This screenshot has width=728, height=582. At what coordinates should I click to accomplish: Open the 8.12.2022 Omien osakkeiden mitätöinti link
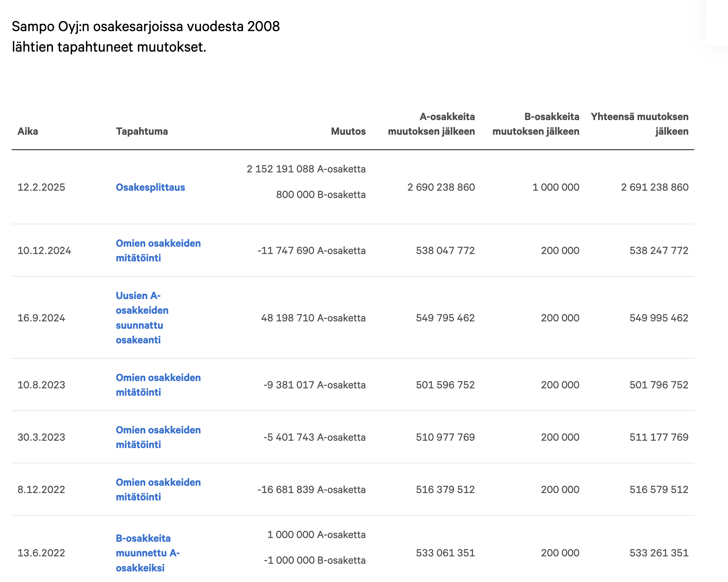pos(158,489)
